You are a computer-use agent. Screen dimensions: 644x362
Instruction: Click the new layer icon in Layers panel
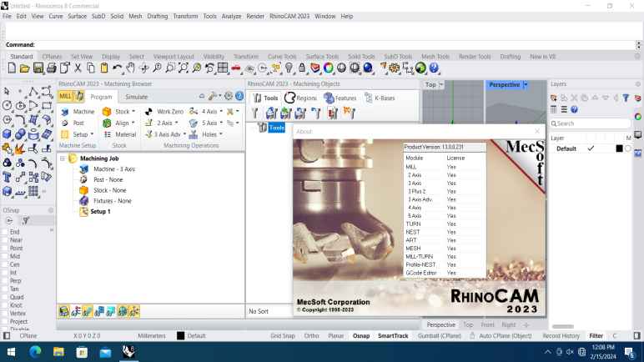pyautogui.click(x=554, y=98)
